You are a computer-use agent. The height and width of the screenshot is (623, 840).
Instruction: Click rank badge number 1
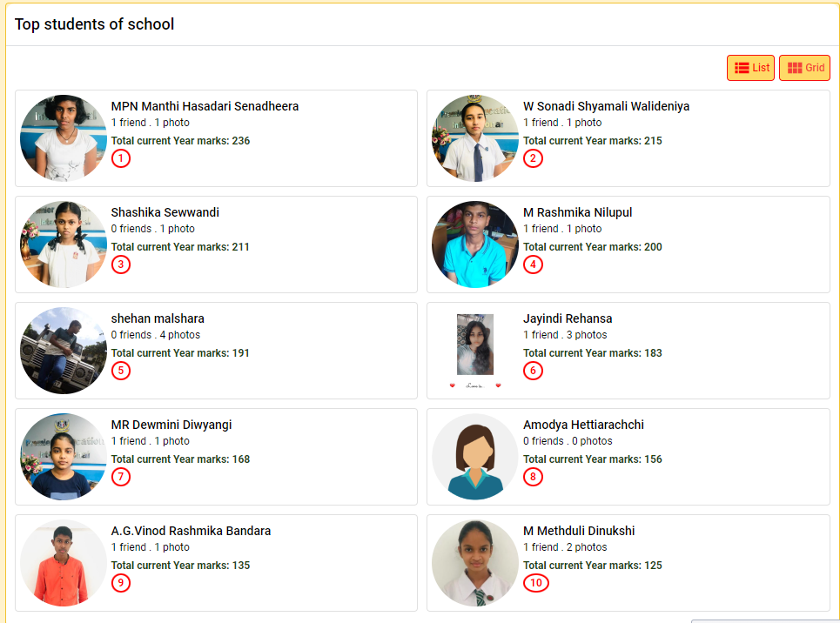pos(121,158)
